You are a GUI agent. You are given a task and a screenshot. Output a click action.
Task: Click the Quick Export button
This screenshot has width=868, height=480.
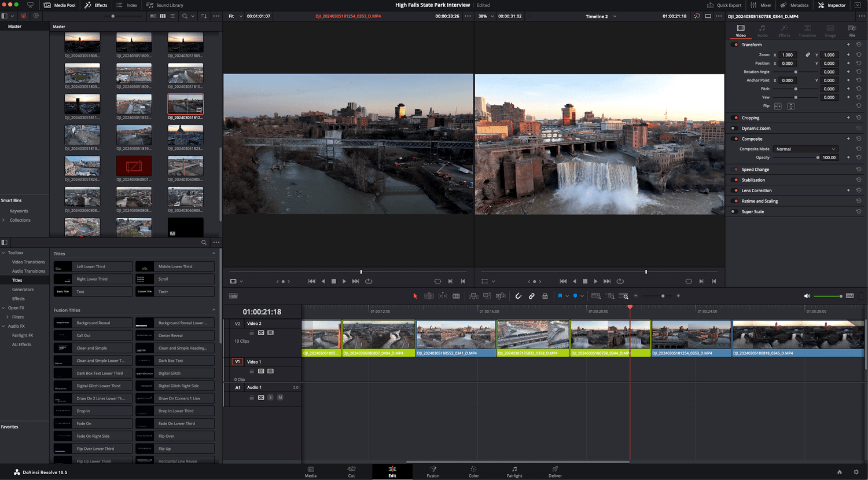coord(724,5)
